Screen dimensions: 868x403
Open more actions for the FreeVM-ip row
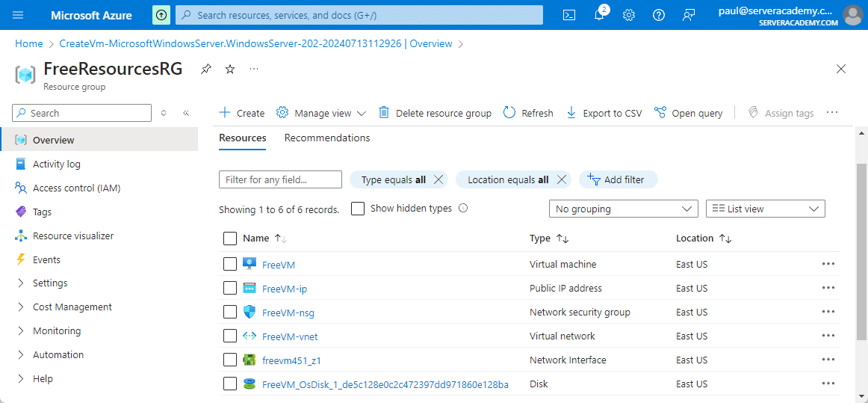(x=828, y=289)
